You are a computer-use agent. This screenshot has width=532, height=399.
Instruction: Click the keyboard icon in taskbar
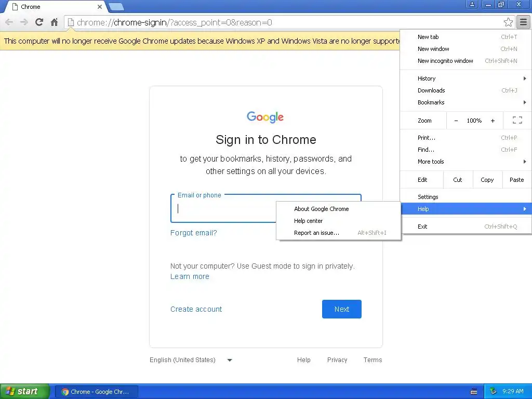pos(474,392)
